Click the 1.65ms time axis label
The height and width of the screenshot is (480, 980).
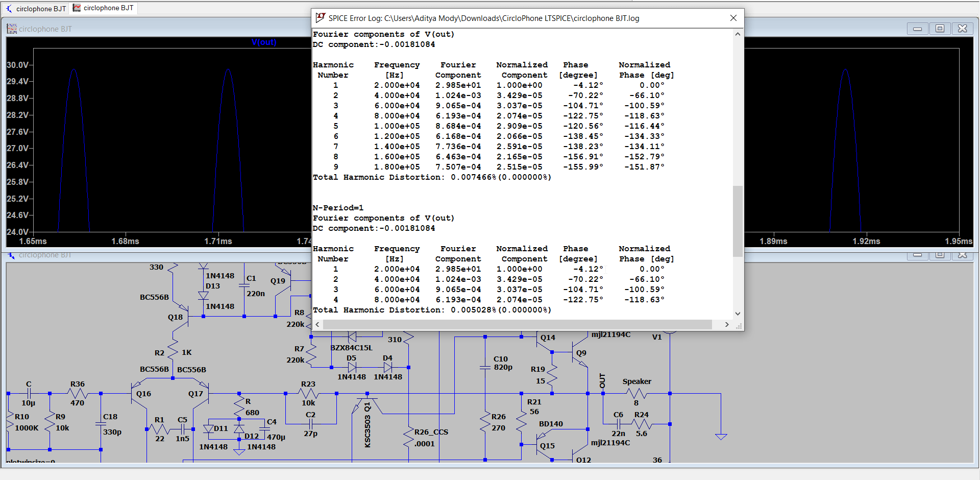coord(33,241)
